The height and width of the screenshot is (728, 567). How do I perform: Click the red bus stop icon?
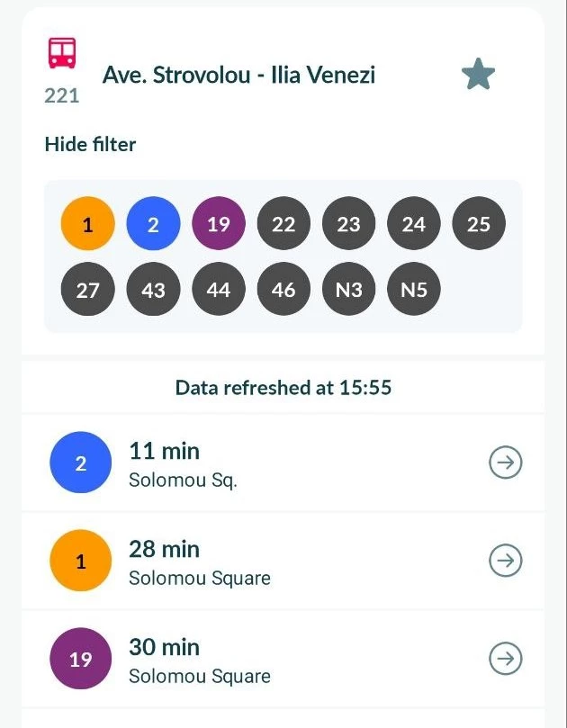(62, 53)
